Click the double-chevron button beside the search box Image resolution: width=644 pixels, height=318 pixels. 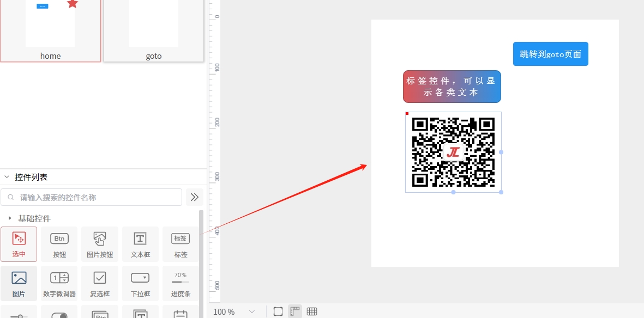click(195, 197)
